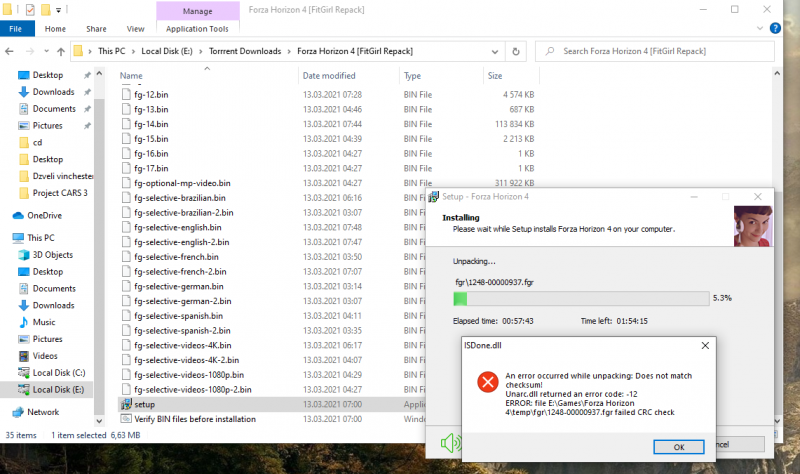This screenshot has height=474, width=800.
Task: Open the Application Tools tab
Action: (199, 29)
